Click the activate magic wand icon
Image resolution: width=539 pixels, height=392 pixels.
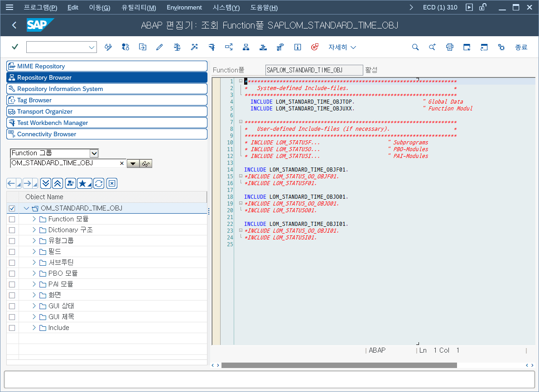click(194, 47)
